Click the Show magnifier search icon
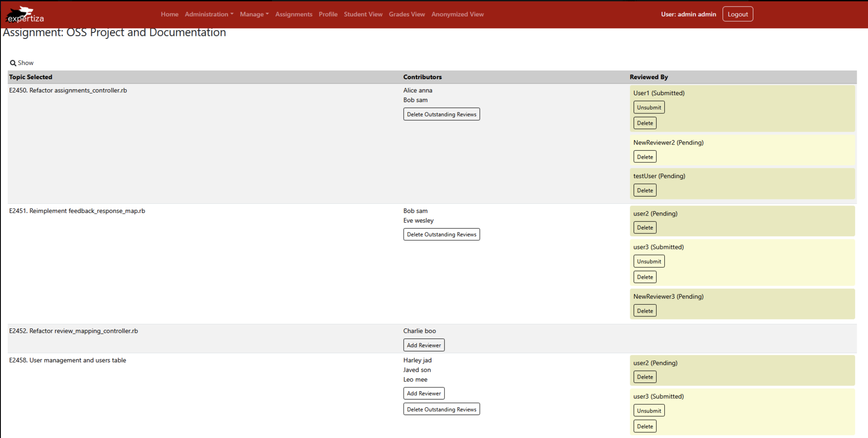Image resolution: width=868 pixels, height=438 pixels. (13, 63)
